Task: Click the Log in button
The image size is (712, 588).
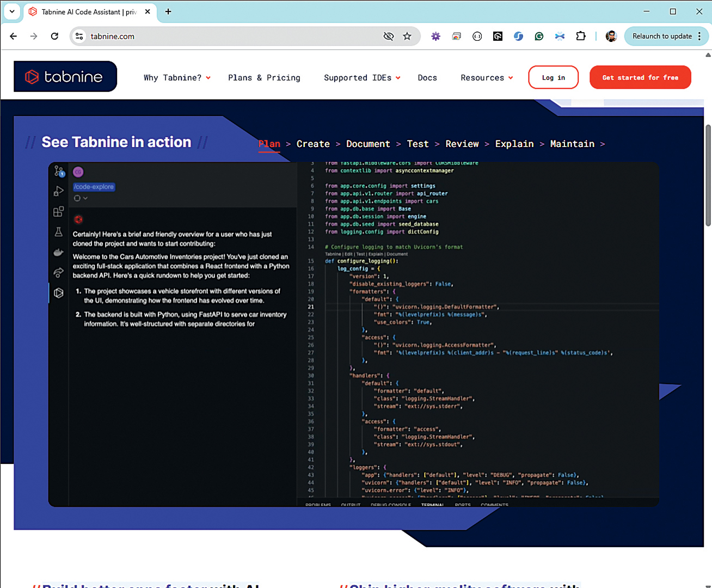Action: click(553, 78)
